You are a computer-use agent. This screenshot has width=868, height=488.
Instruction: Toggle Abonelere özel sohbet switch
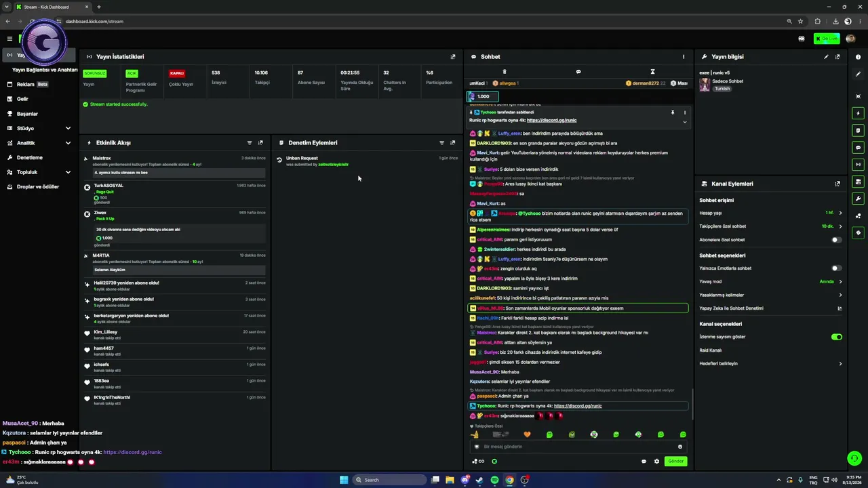[x=837, y=240]
